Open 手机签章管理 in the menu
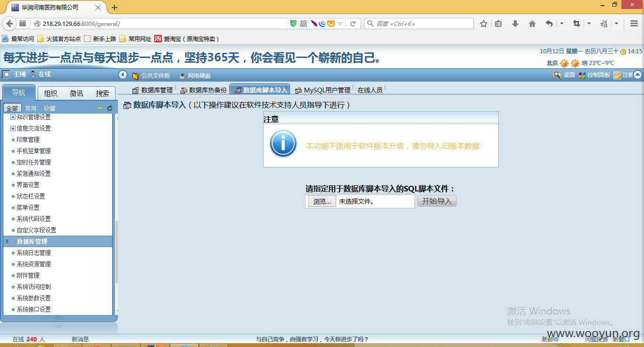Screen dimensions: 644x347 click(x=33, y=151)
